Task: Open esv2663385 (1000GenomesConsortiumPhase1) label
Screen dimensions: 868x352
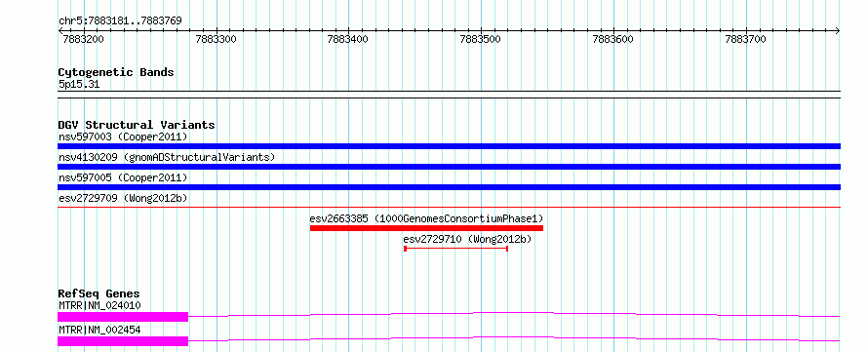Action: tap(426, 218)
